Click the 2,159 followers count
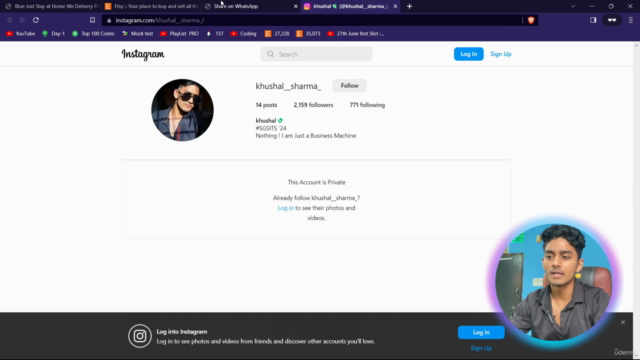Image resolution: width=640 pixels, height=360 pixels. click(313, 105)
